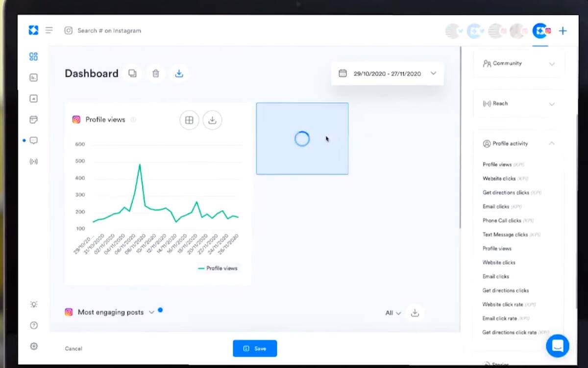Click the Cancel link
Image resolution: width=588 pixels, height=368 pixels.
point(73,348)
